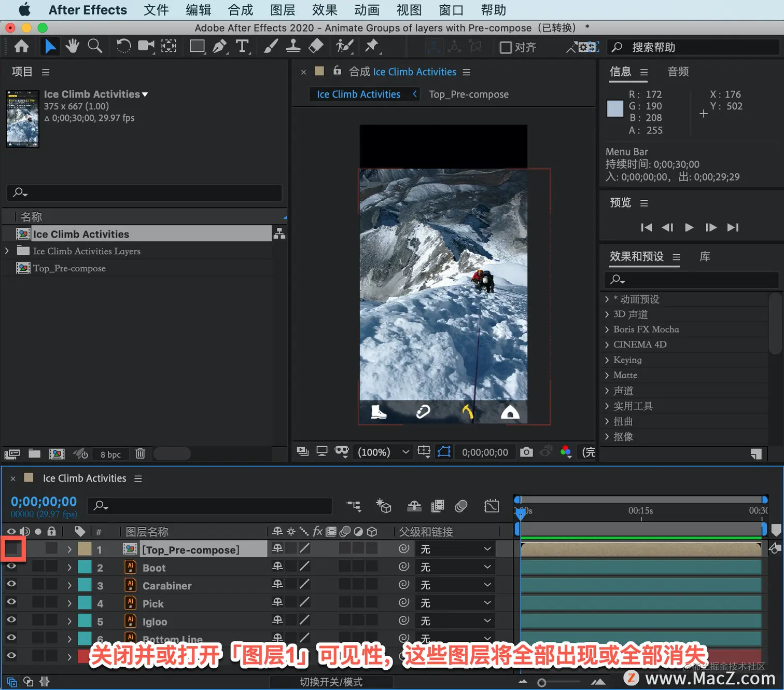This screenshot has height=690, width=784.
Task: Open the 效果 menu in menu bar
Action: (x=325, y=10)
